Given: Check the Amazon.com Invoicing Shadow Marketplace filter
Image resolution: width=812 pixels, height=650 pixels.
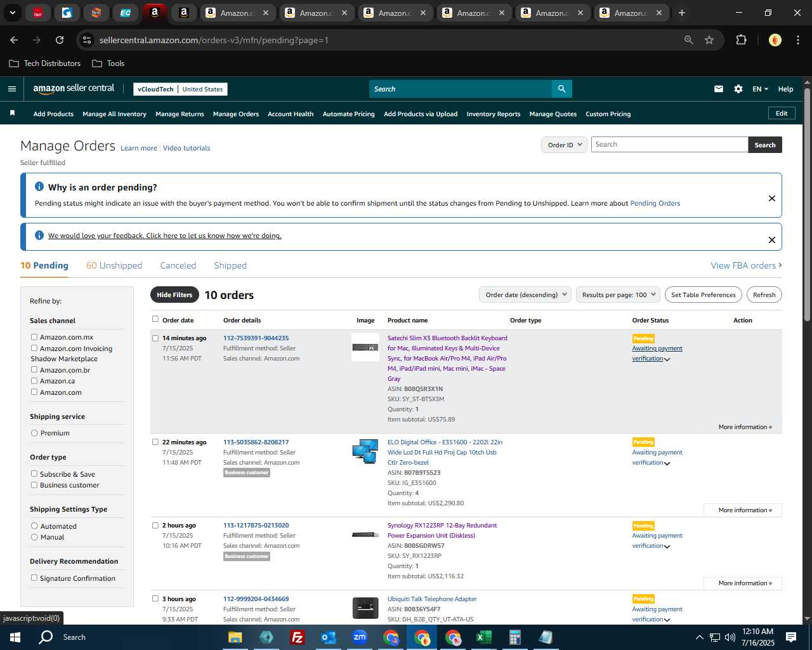Looking at the screenshot, I should pos(34,348).
